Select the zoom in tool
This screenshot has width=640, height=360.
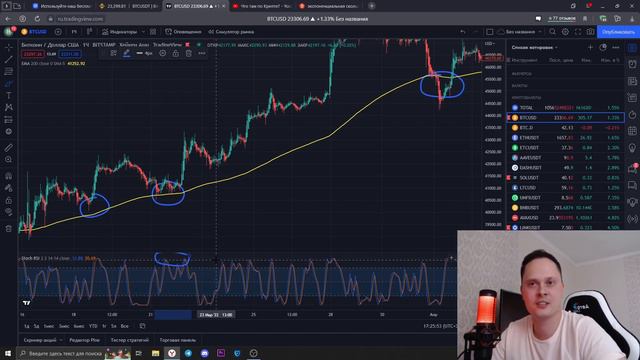click(9, 160)
